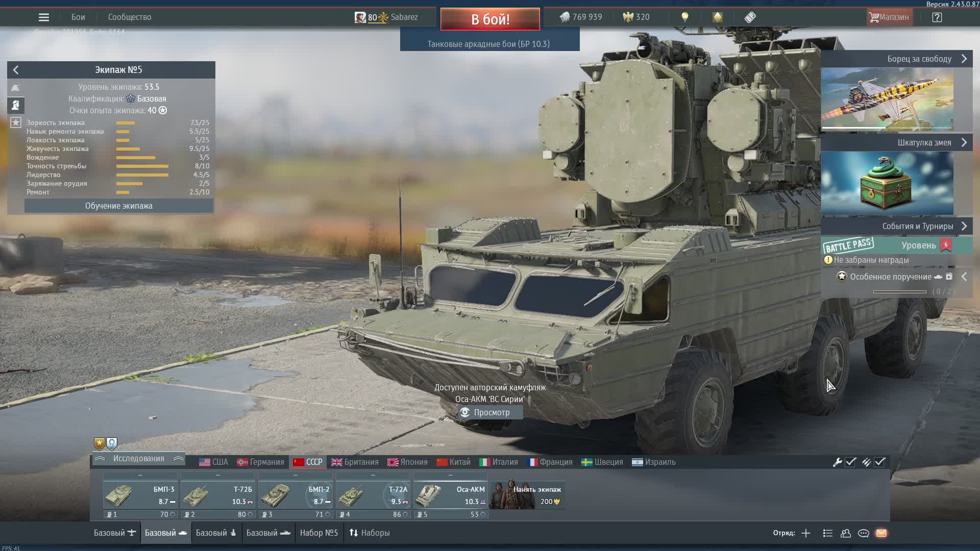Click the light bulb hints icon
The image size is (980, 551).
tap(685, 17)
